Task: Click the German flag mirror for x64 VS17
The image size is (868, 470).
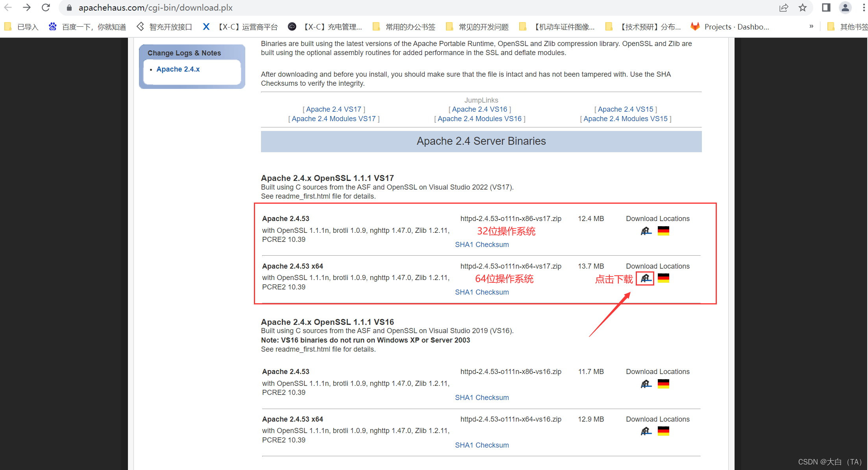Action: coord(663,278)
